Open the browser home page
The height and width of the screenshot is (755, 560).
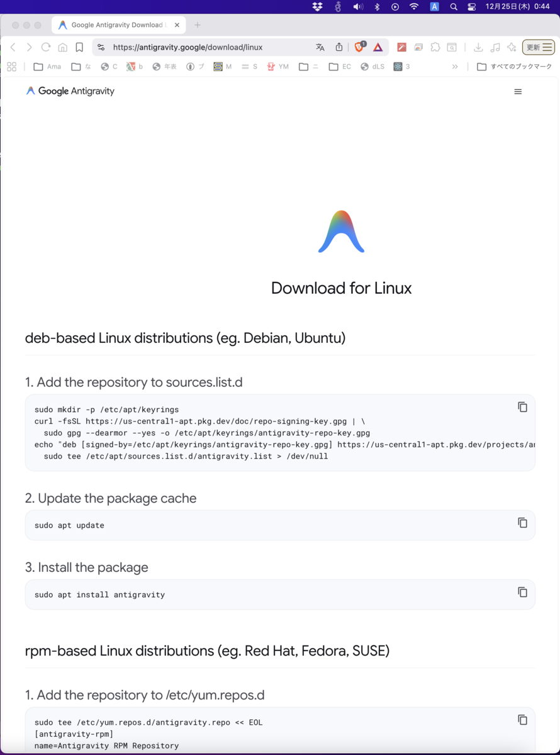62,47
